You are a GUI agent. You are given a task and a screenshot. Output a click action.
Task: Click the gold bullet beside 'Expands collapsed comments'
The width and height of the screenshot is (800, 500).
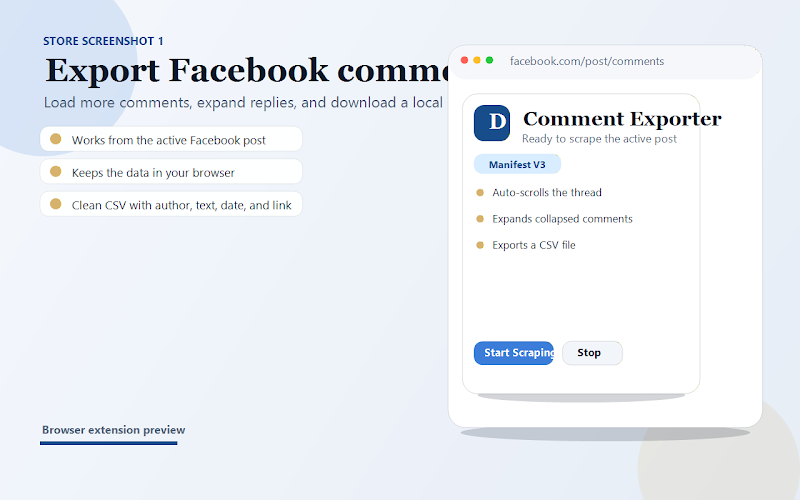(480, 219)
